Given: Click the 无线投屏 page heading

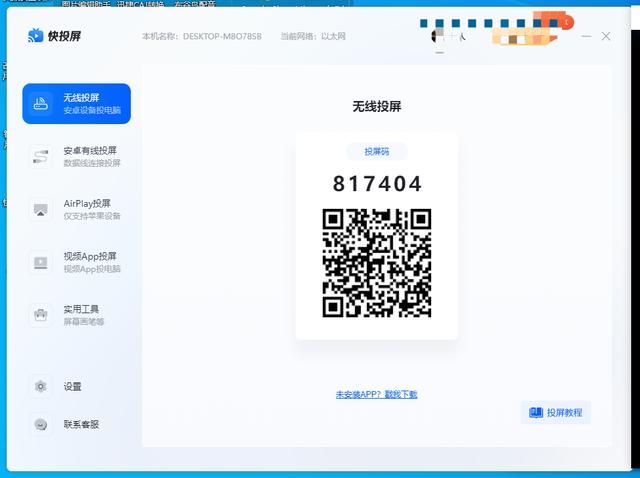Looking at the screenshot, I should (x=377, y=107).
